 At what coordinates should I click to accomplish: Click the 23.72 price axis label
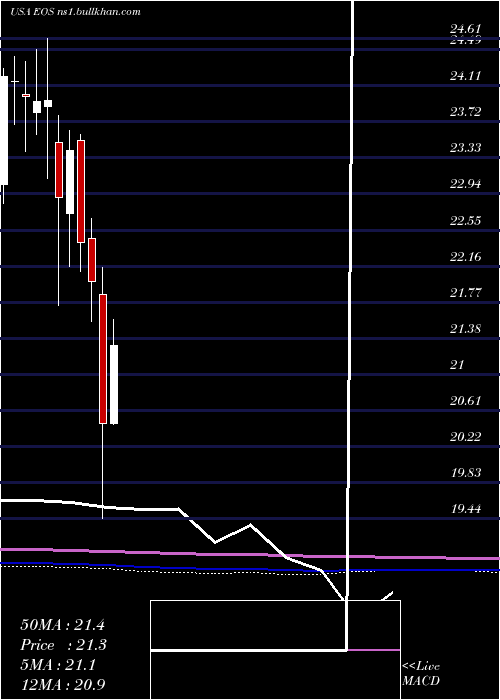pyautogui.click(x=465, y=112)
